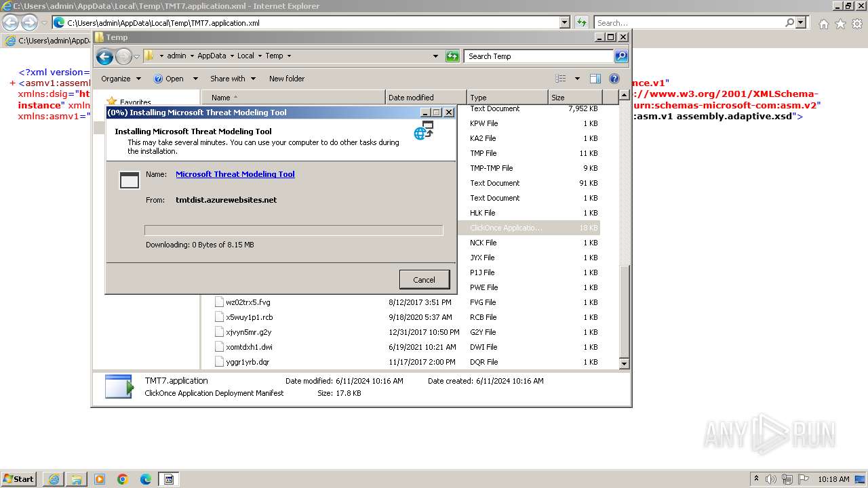Click the ClickOnce Application row type
Screen dimensions: 868x488
pos(506,228)
